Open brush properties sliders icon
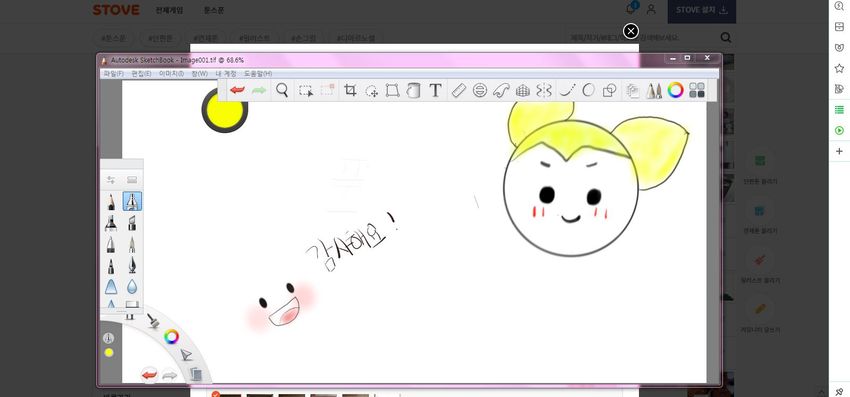 point(111,180)
